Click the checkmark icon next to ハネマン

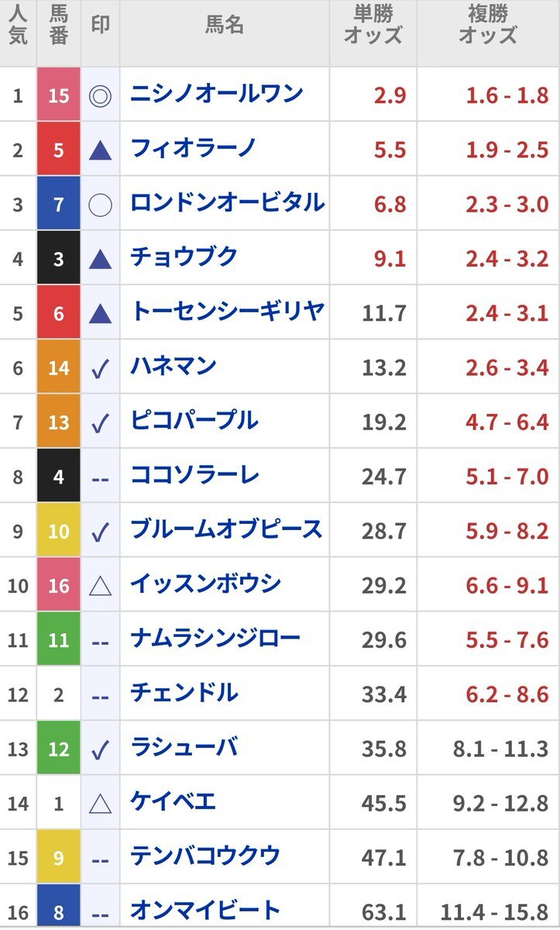tap(100, 368)
